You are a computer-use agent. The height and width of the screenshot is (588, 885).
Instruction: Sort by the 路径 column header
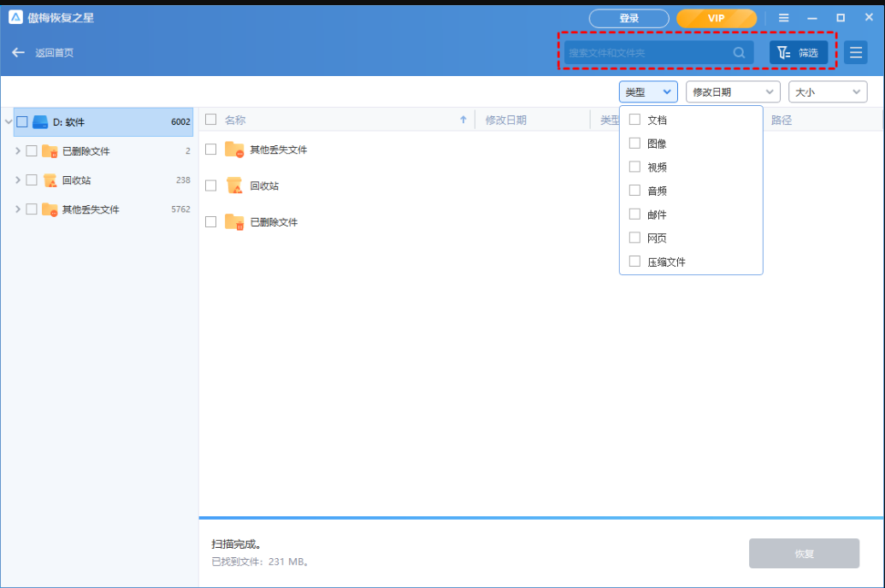point(782,121)
